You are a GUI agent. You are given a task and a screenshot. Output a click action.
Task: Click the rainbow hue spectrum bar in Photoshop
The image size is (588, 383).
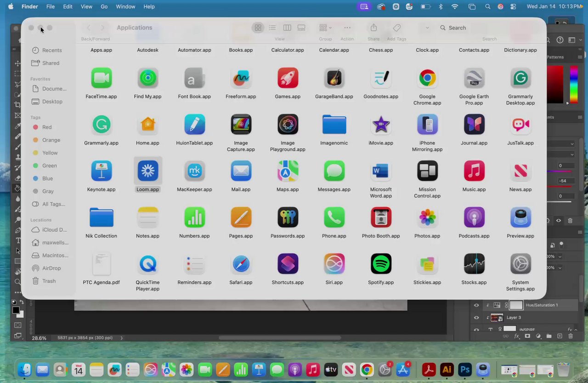[x=574, y=85]
